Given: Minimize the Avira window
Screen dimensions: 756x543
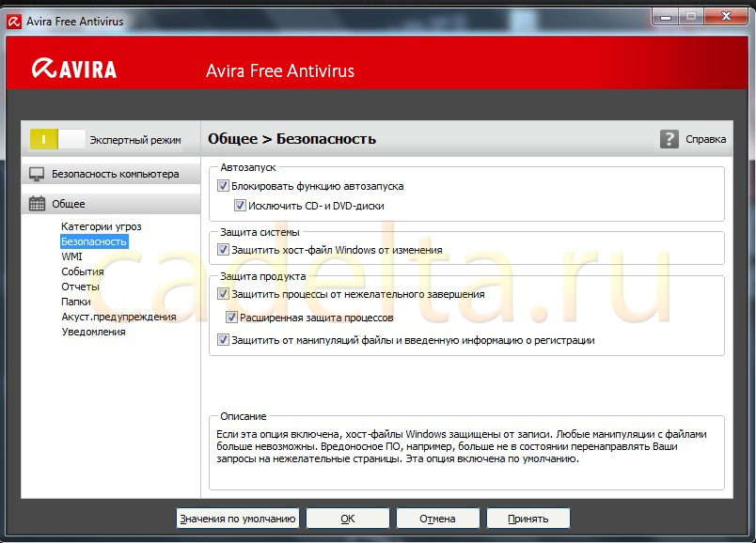Looking at the screenshot, I should tap(666, 17).
